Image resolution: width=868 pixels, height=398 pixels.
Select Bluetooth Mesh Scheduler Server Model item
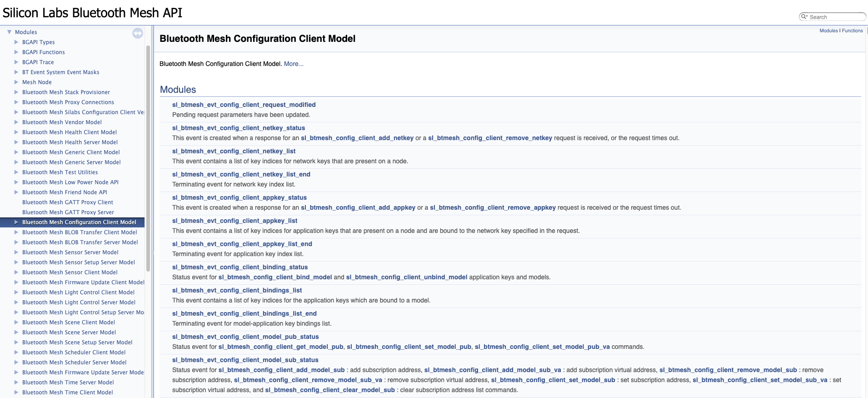click(x=75, y=362)
